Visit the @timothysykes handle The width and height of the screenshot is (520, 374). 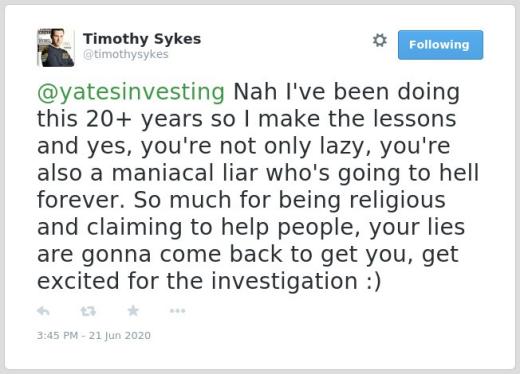(x=126, y=54)
